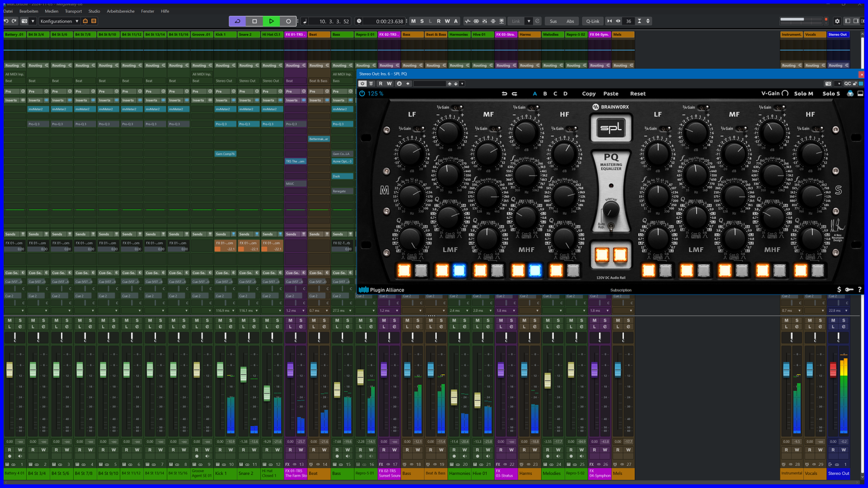Click the plugin window camera snapshot icon
This screenshot has width=868, height=488.
pos(828,84)
